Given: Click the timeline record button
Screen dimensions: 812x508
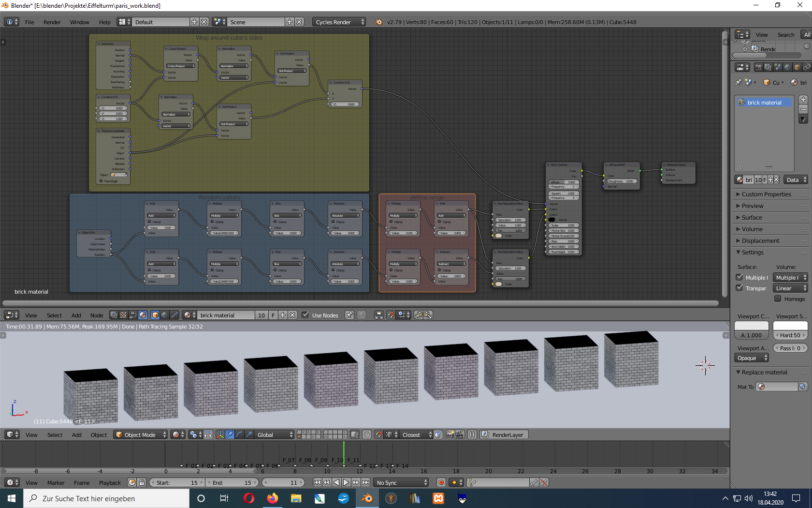Looking at the screenshot, I should point(441,482).
